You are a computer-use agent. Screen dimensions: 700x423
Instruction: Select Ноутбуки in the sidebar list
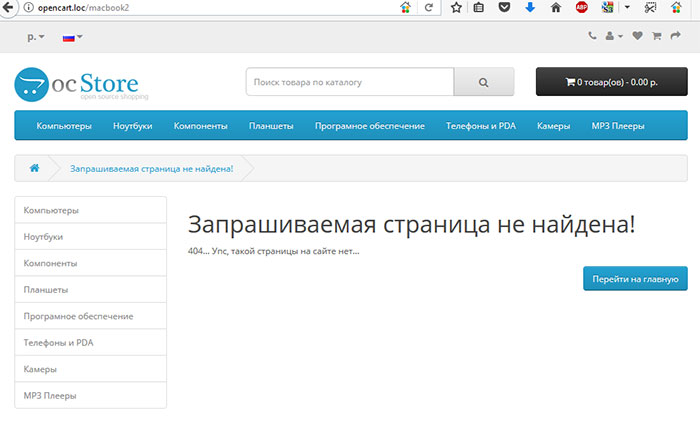coord(91,236)
